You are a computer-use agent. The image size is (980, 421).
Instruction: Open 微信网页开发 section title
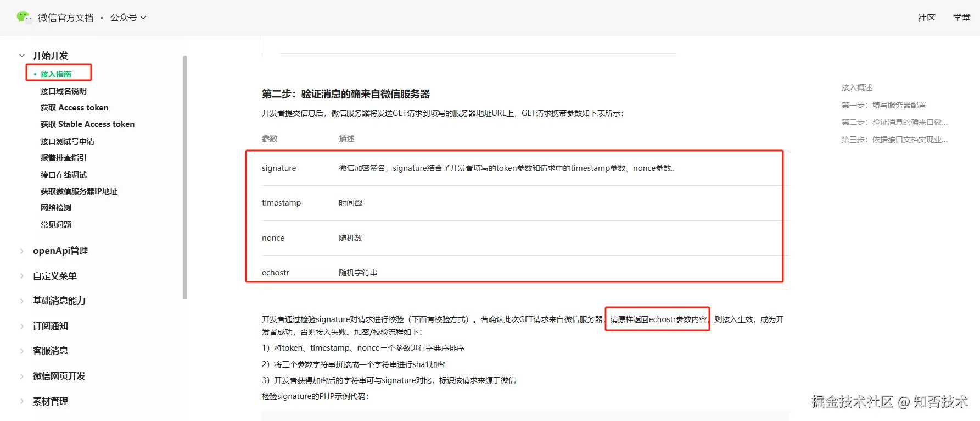point(59,376)
